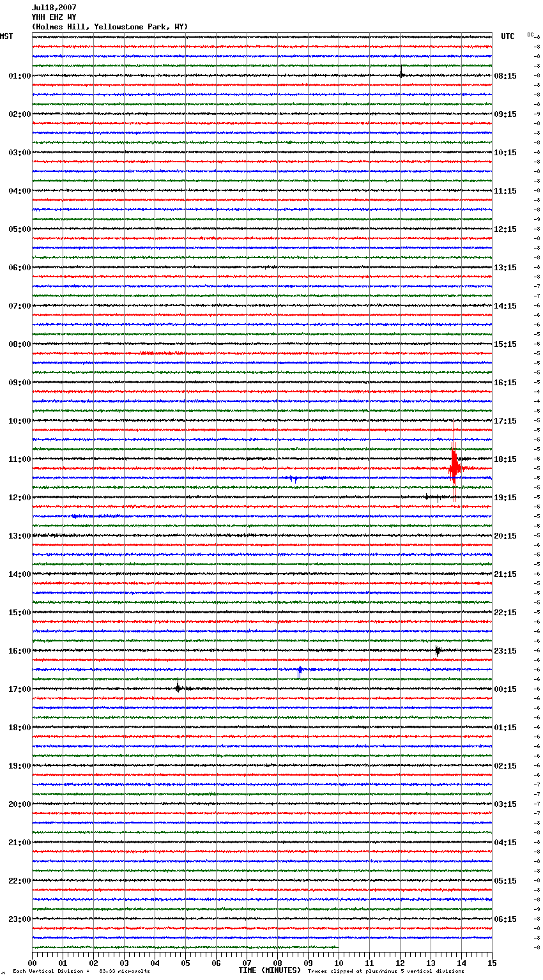The height and width of the screenshot is (980, 543).
Task: Click the black event on the 17:00 trace
Action: click(x=178, y=687)
